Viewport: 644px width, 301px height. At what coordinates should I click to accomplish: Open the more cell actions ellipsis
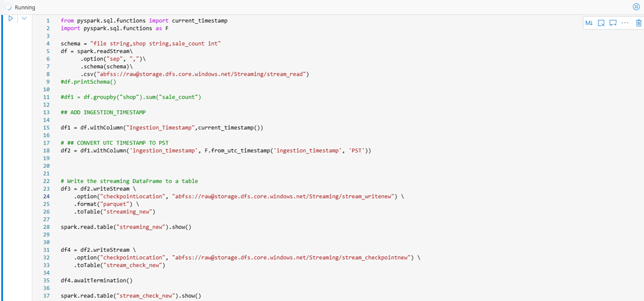pyautogui.click(x=625, y=23)
